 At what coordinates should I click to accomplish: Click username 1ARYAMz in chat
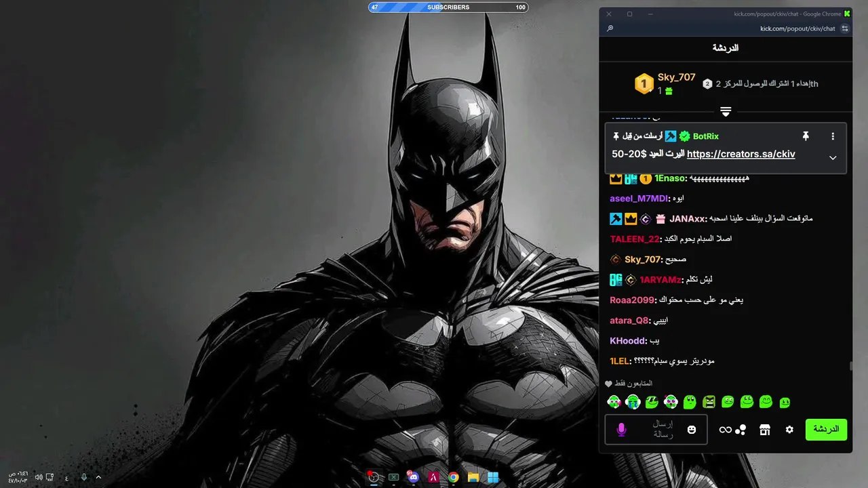tap(660, 280)
